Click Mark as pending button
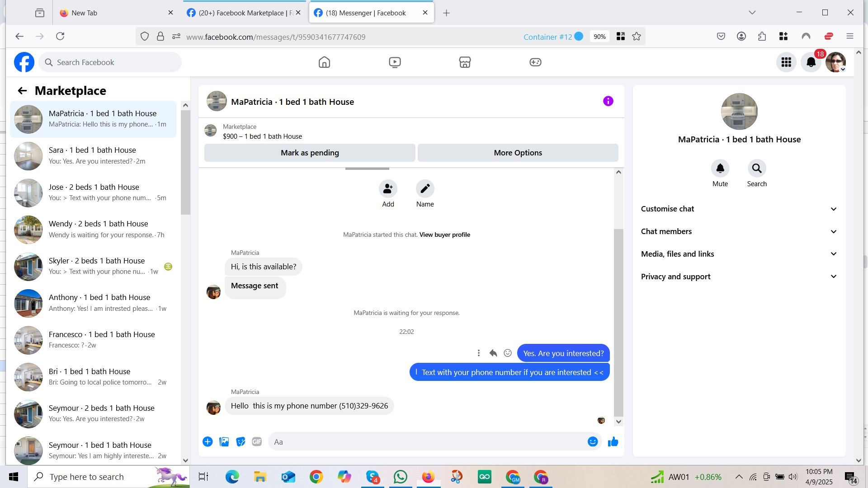Image resolution: width=868 pixels, height=488 pixels. click(x=310, y=153)
